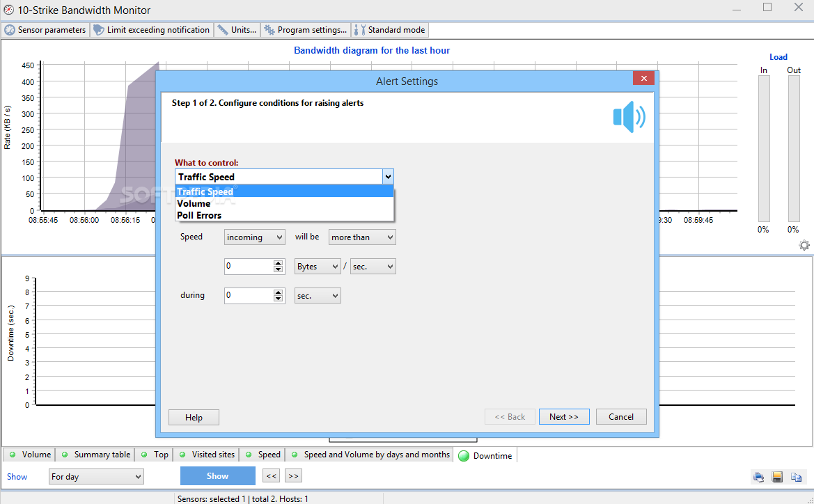Open the incoming speed direction dropdown

coord(254,237)
